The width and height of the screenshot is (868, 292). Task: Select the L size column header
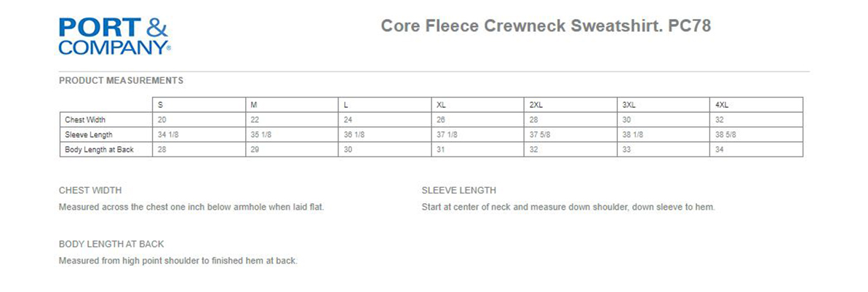(346, 105)
